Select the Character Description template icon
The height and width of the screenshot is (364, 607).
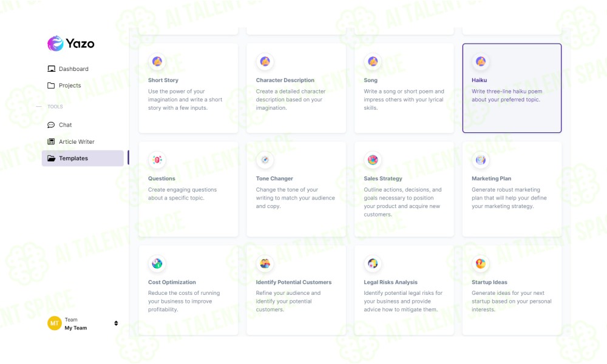coord(265,61)
